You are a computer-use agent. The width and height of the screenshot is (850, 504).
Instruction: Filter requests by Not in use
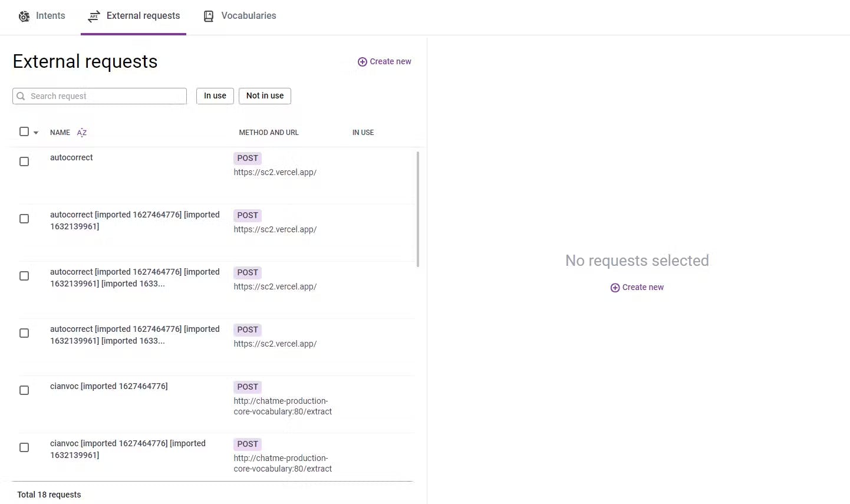point(265,95)
